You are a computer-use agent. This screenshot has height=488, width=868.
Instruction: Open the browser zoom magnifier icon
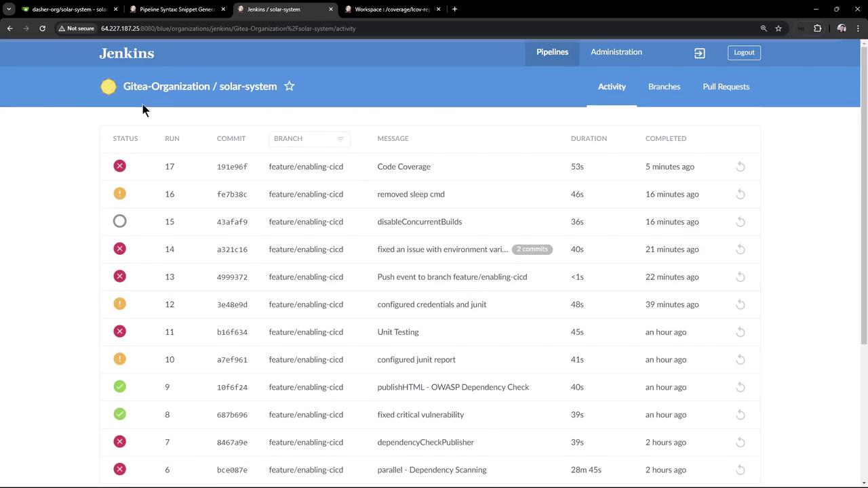pos(764,28)
